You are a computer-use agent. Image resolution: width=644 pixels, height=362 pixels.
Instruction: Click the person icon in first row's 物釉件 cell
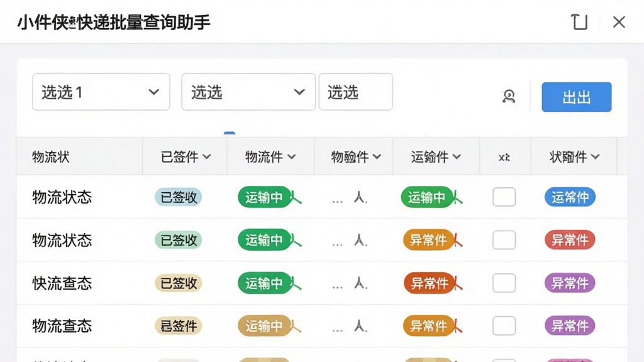coord(360,198)
